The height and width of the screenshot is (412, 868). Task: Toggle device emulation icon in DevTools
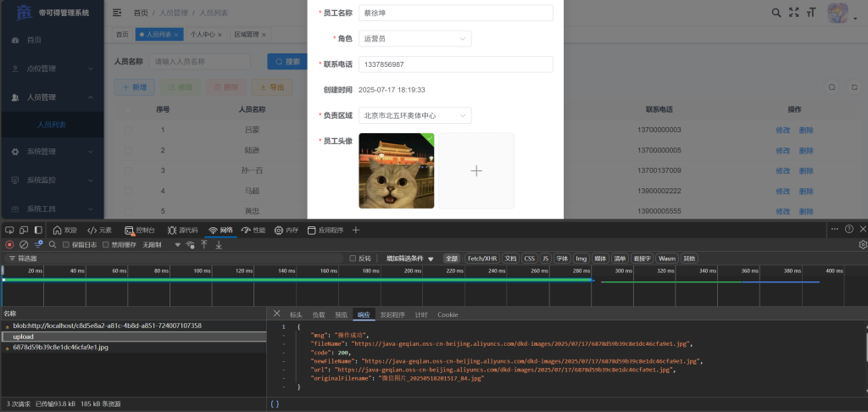[x=24, y=230]
